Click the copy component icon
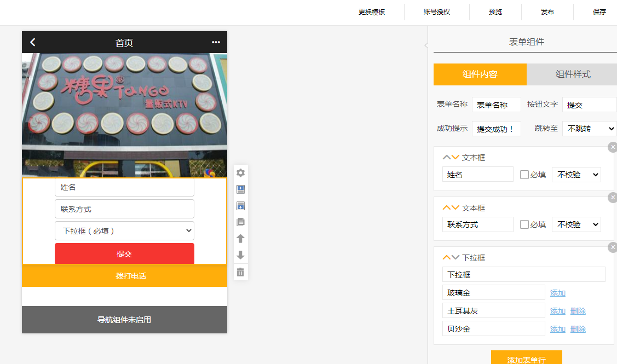 point(240,222)
